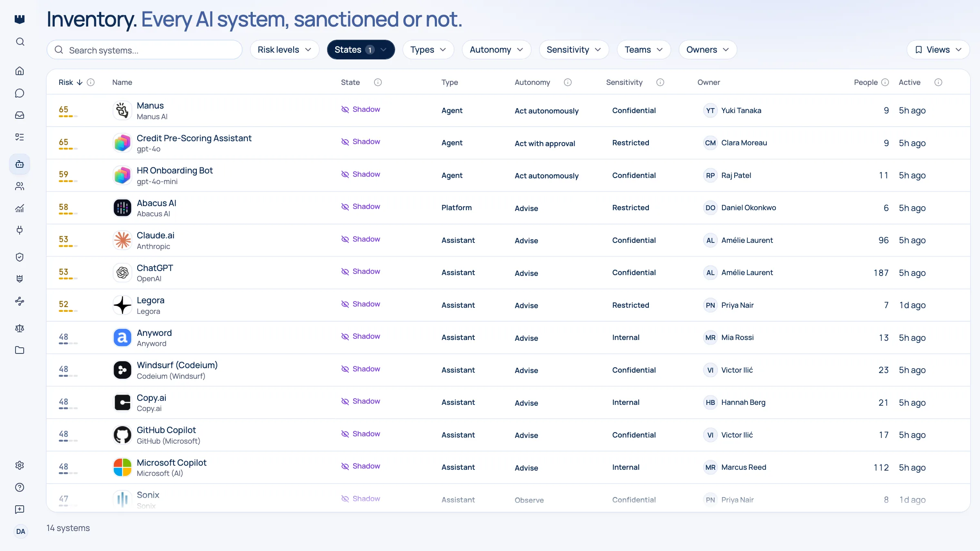980x551 pixels.
Task: Click the info icon next to Active header
Action: coord(938,82)
